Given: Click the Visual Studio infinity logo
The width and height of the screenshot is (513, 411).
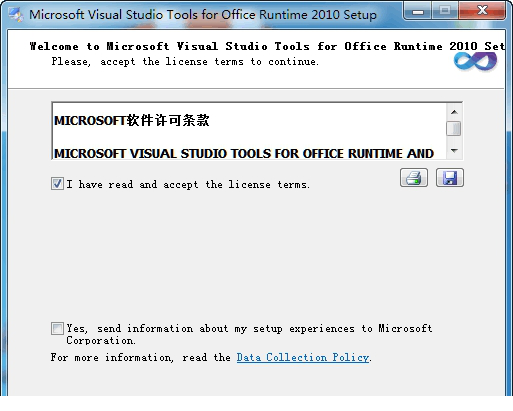Looking at the screenshot, I should (475, 61).
